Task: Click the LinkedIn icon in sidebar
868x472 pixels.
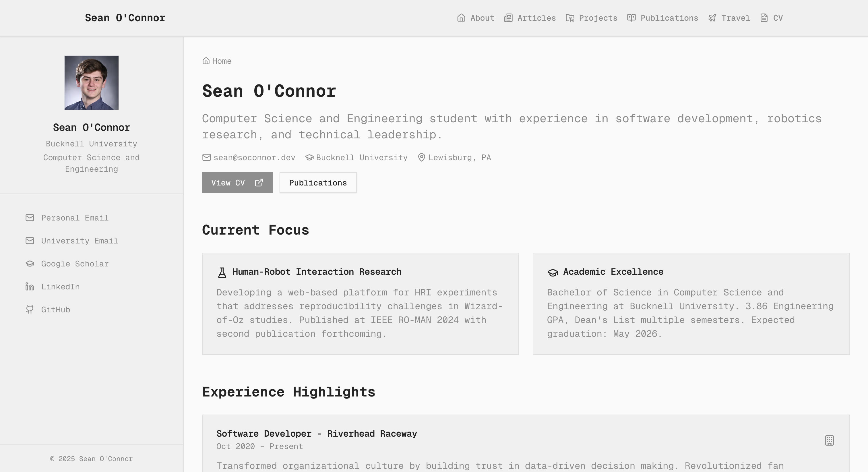Action: (30, 287)
